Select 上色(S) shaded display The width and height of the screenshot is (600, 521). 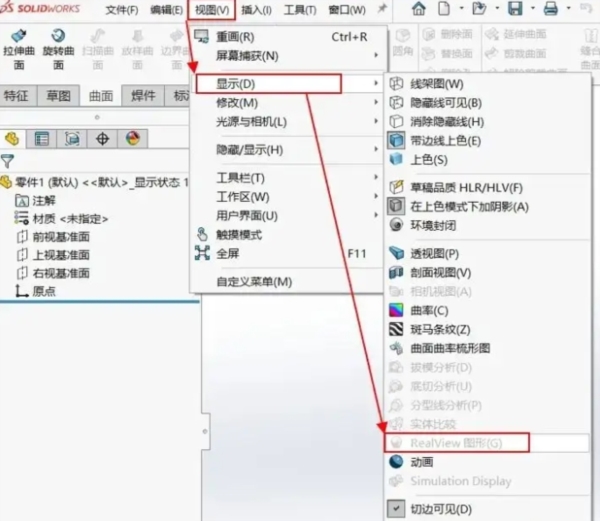pos(488,160)
